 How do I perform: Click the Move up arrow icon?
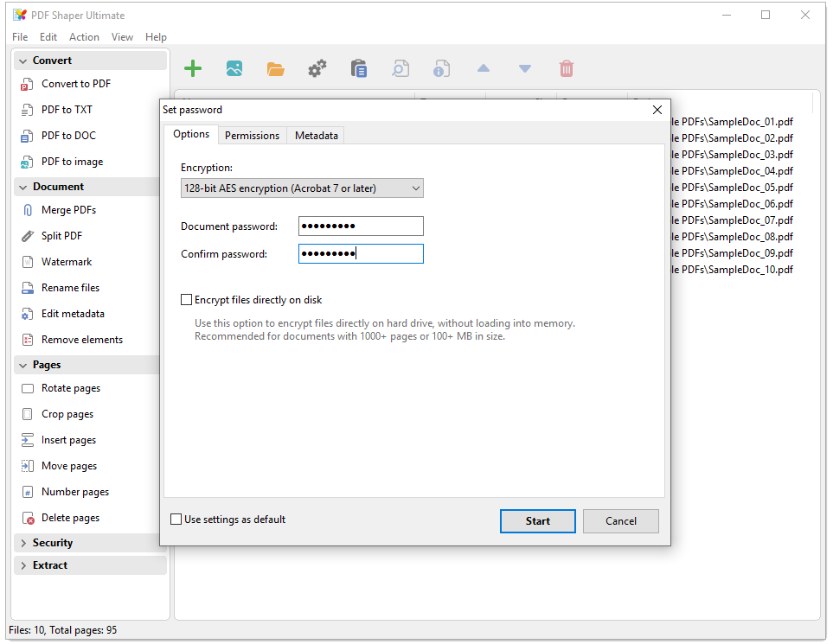tap(484, 69)
